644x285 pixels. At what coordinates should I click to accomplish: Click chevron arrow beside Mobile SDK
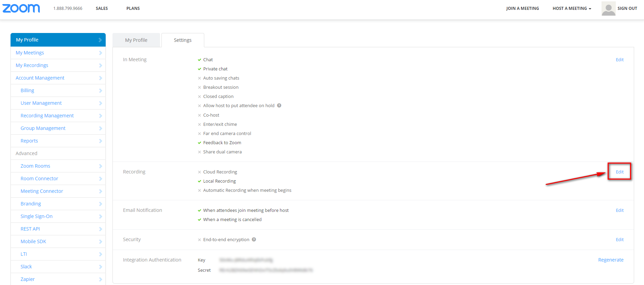pos(100,241)
